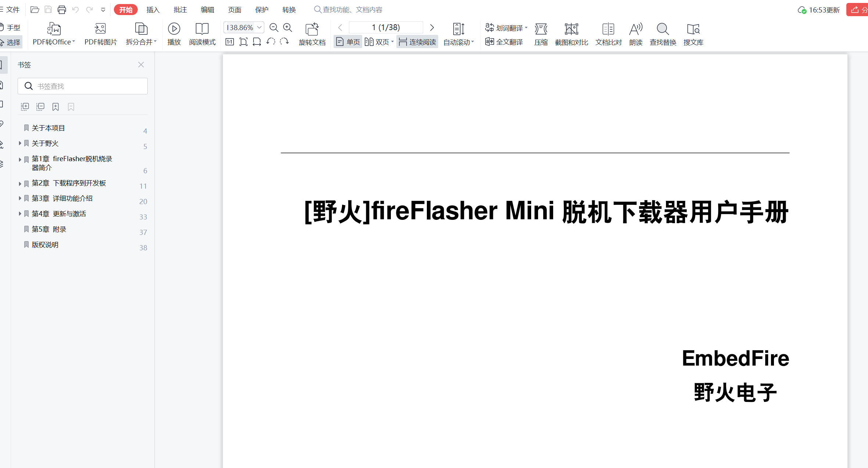Viewport: 868px width, 468px height.
Task: Click the collapse all bookmarks icon
Action: [x=40, y=107]
